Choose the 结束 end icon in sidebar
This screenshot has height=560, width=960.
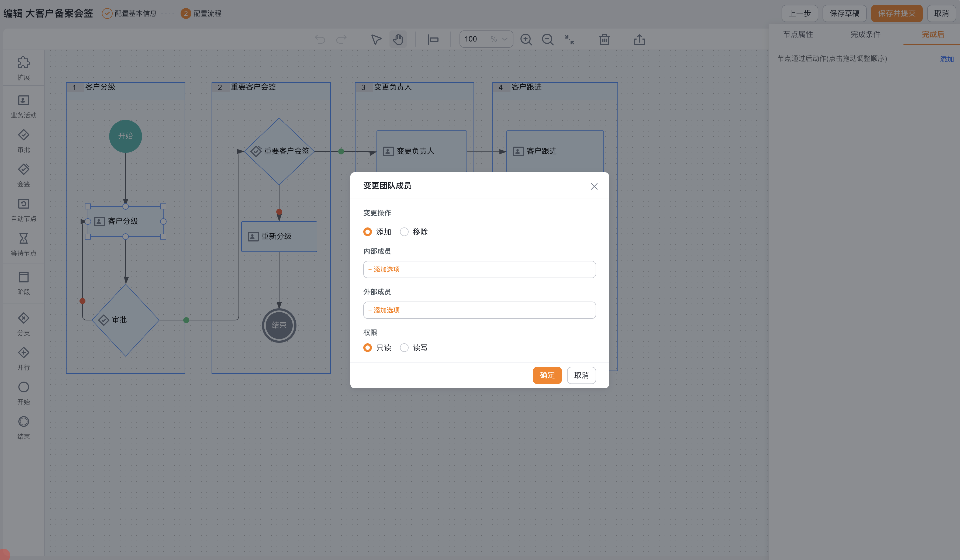24,421
